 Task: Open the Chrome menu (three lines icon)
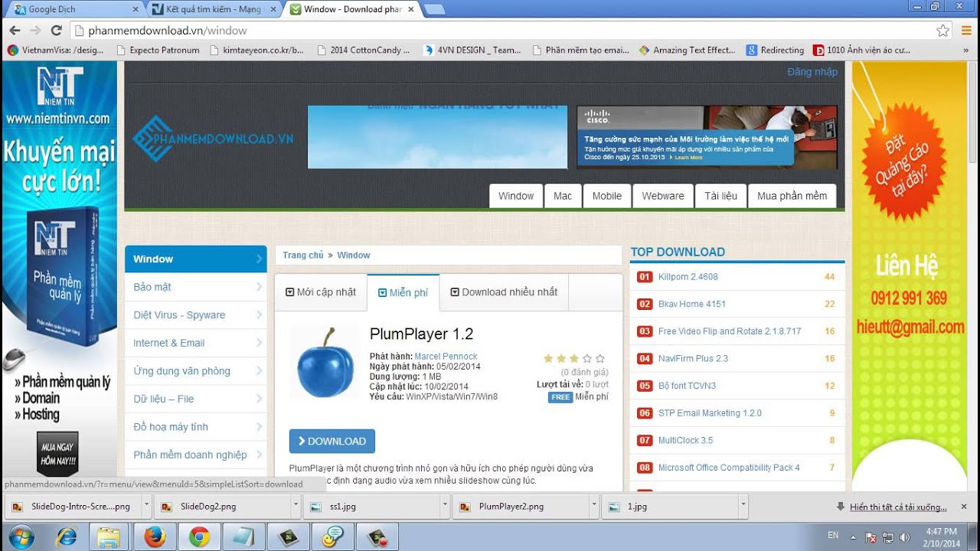click(x=966, y=31)
